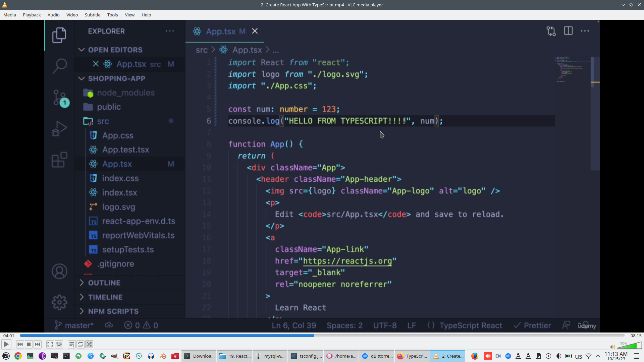Expand hidden system tray icons arrow

pos(598,356)
